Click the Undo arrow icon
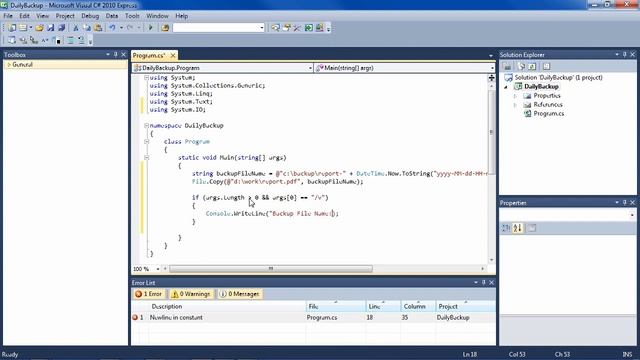 (112, 28)
